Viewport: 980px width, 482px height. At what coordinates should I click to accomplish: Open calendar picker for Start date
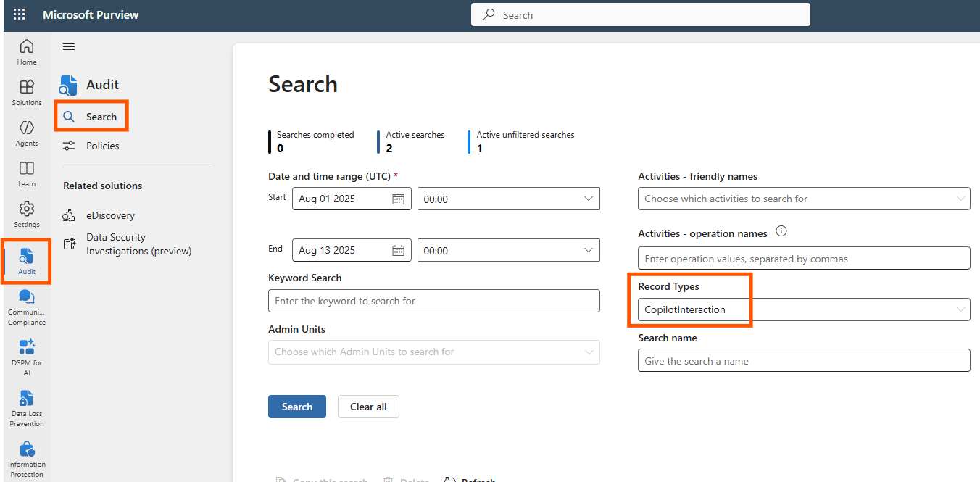(x=398, y=199)
